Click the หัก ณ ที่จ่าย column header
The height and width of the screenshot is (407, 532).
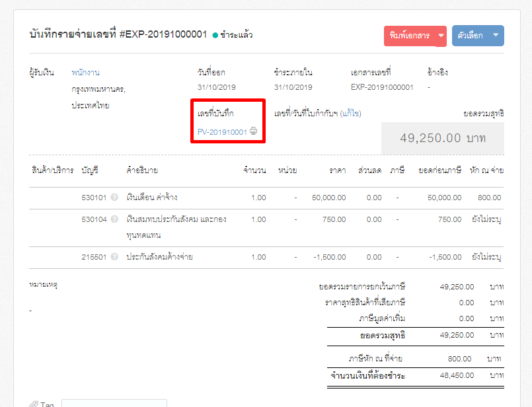pos(487,170)
